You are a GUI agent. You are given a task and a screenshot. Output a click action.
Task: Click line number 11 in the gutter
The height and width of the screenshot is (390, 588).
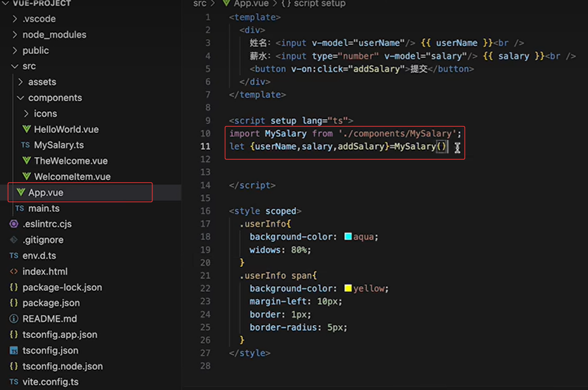coord(205,146)
